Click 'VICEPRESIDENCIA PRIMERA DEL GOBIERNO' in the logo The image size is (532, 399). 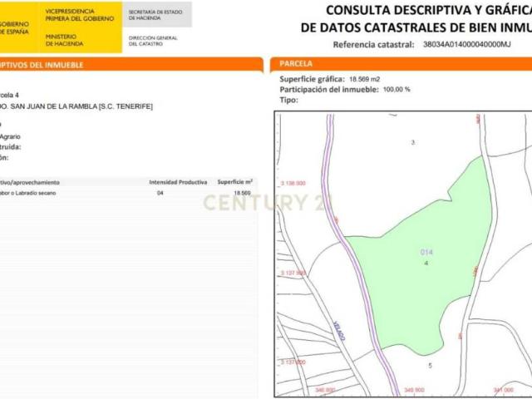click(80, 15)
